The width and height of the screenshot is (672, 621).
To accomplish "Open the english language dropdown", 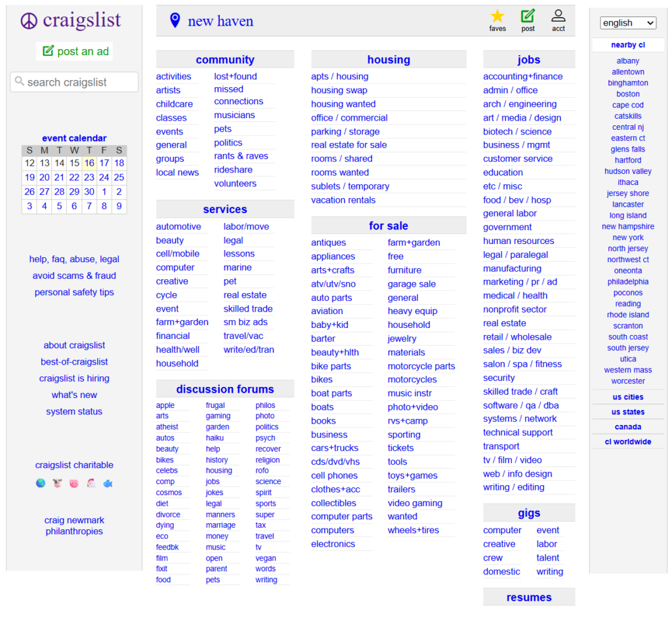I will pyautogui.click(x=628, y=23).
